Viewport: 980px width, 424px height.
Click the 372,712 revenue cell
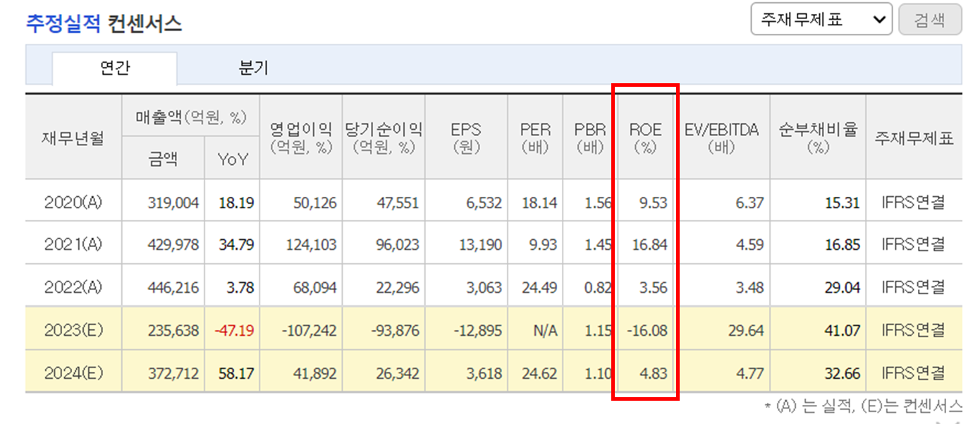[173, 372]
